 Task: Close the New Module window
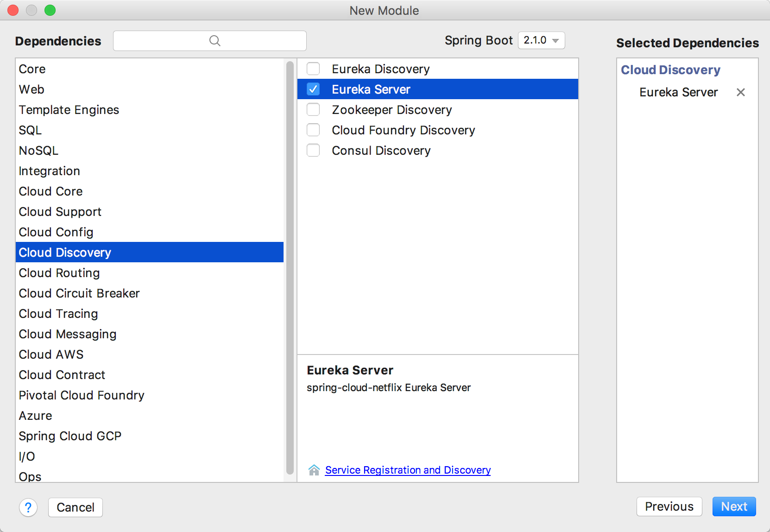tap(13, 10)
